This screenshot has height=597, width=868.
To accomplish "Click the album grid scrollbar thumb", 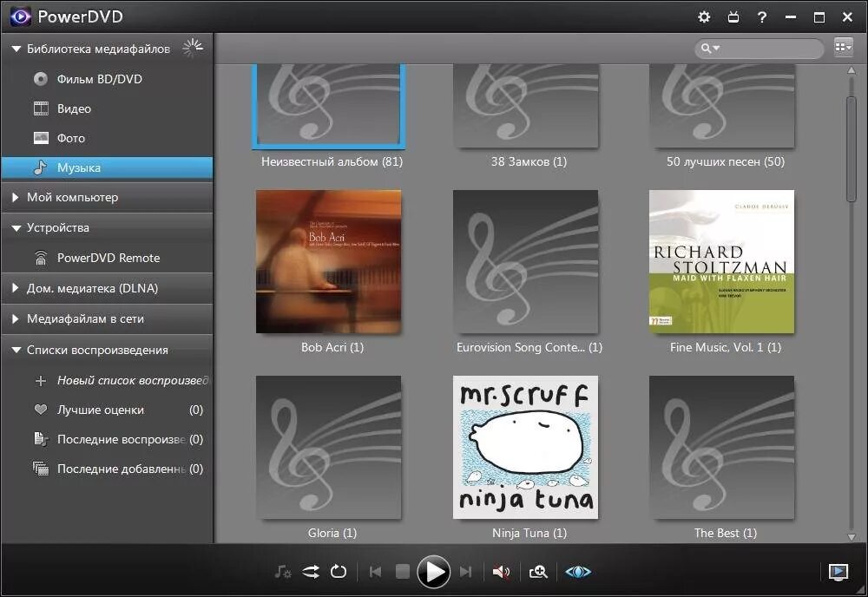I will (852, 149).
